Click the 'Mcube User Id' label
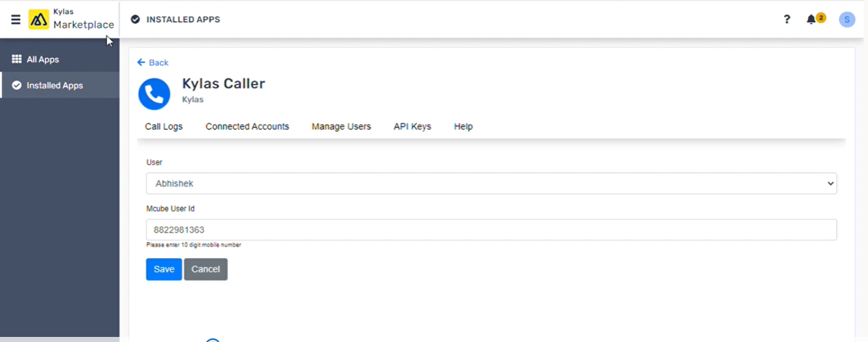The height and width of the screenshot is (342, 868). pyautogui.click(x=171, y=209)
